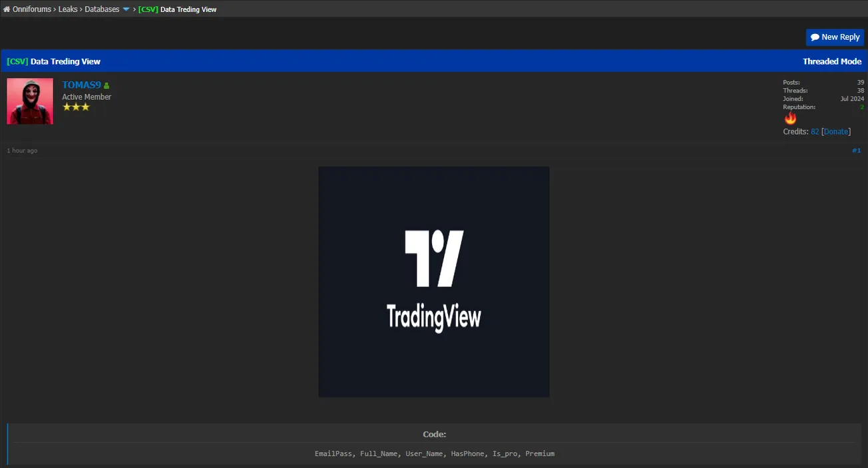Open the reputation score value of 2
Screen dimensions: 868x468
[x=861, y=107]
